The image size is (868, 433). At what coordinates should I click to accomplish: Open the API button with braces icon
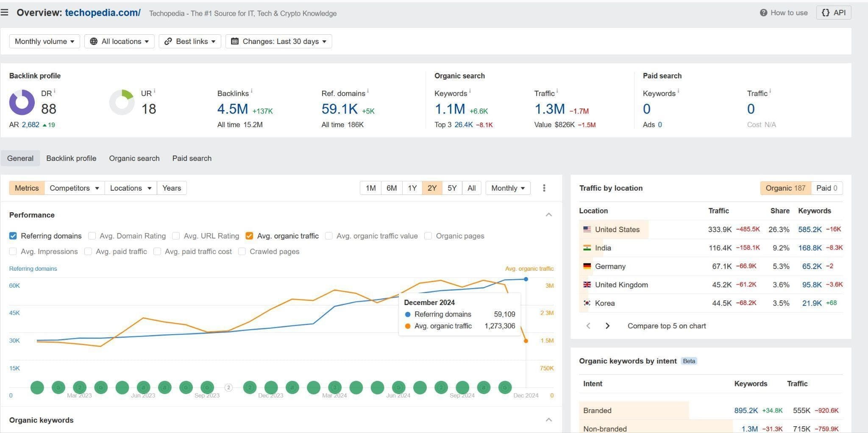[834, 13]
